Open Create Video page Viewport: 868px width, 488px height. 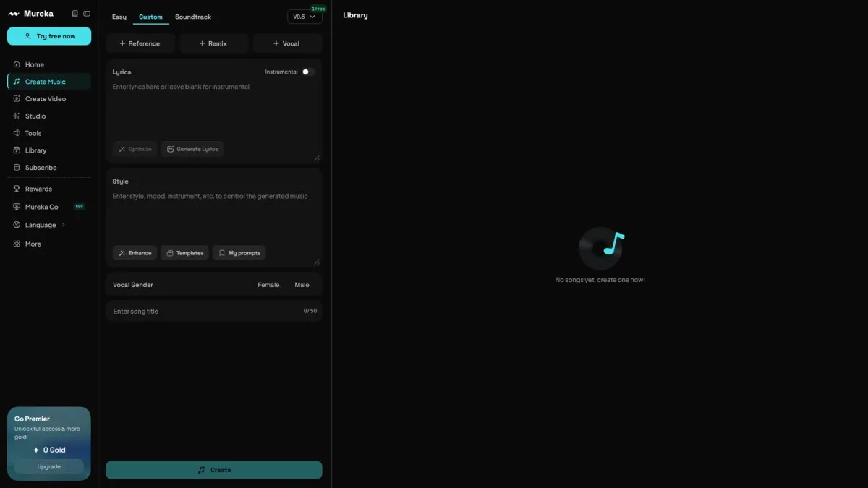tap(49, 99)
